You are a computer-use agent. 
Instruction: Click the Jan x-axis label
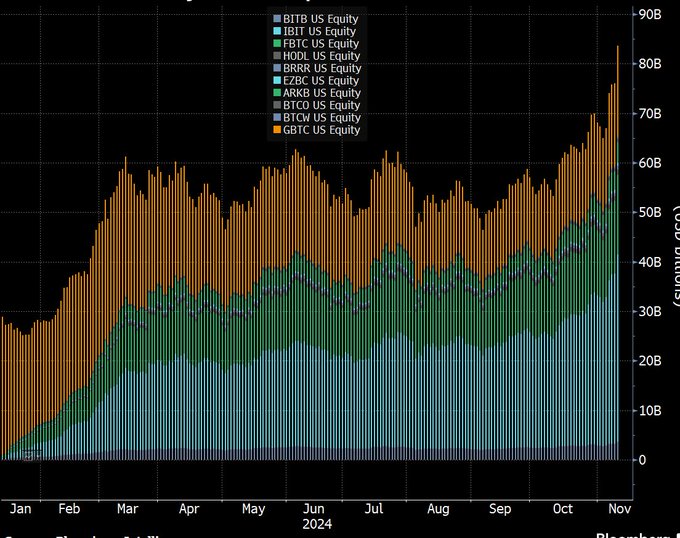20,509
